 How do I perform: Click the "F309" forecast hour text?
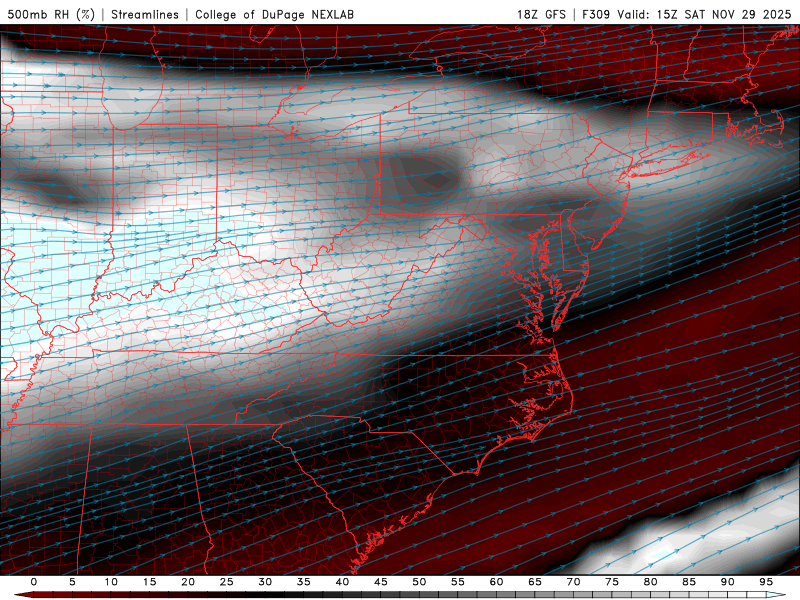[x=596, y=14]
